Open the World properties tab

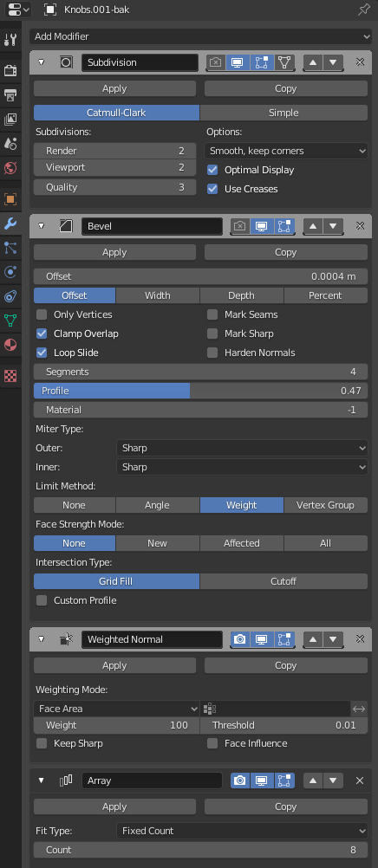pyautogui.click(x=10, y=168)
